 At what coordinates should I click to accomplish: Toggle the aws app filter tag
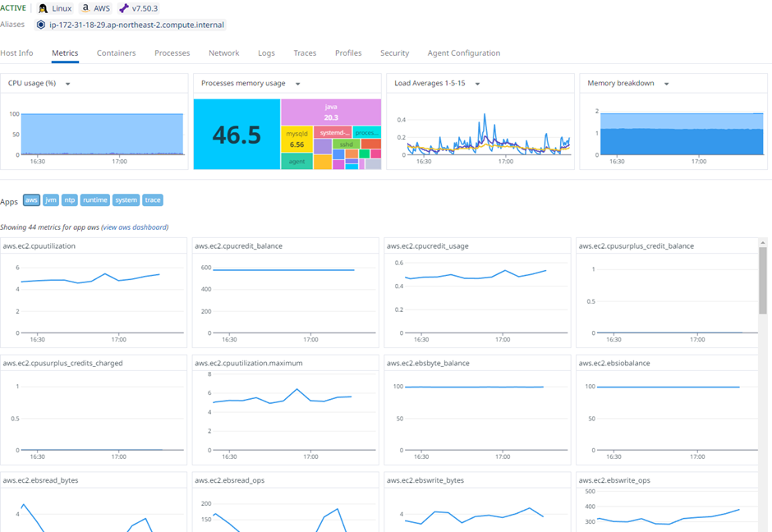pos(31,200)
